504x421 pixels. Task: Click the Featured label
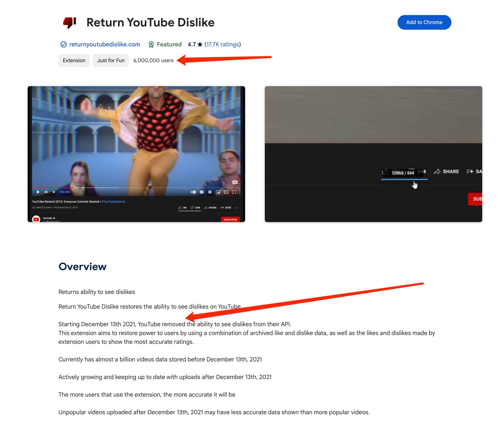pyautogui.click(x=169, y=44)
